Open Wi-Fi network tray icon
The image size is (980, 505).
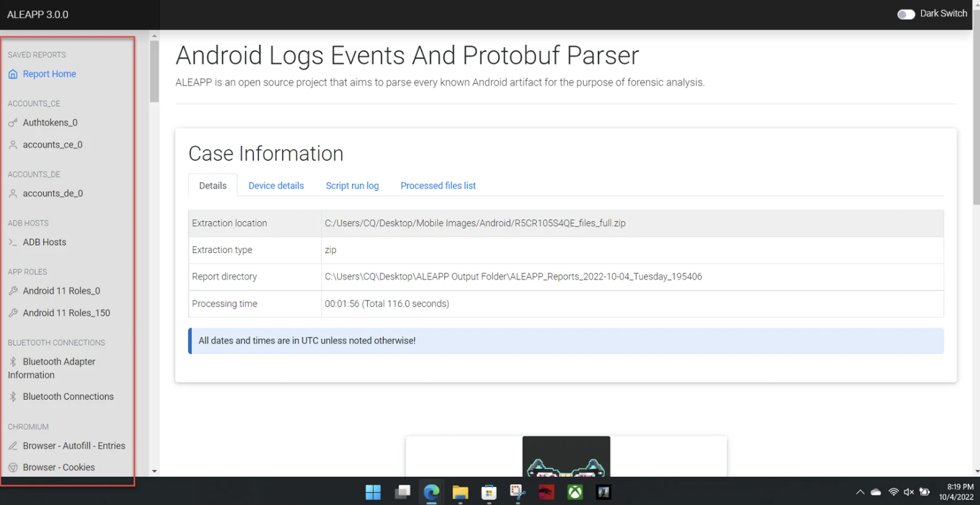(x=893, y=492)
